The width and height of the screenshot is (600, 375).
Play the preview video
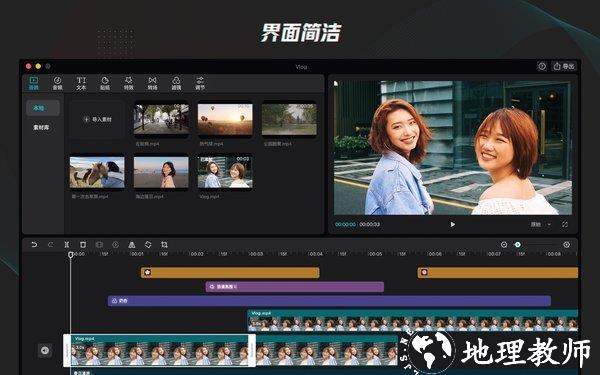[453, 225]
